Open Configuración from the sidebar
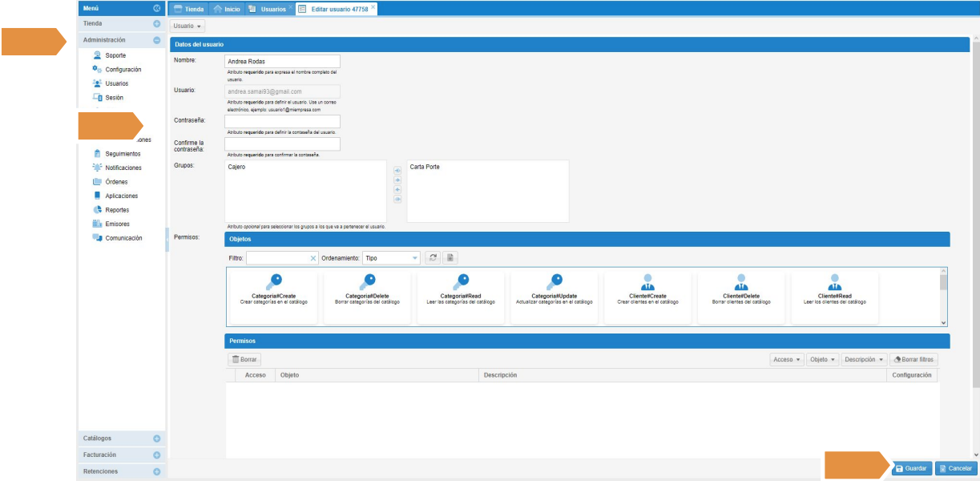The height and width of the screenshot is (481, 980). [123, 70]
